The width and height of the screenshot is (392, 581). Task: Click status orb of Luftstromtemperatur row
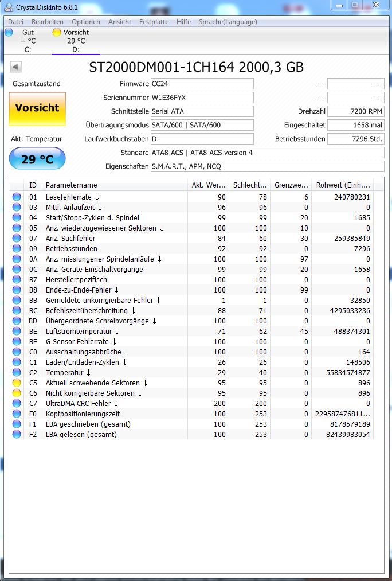pyautogui.click(x=17, y=332)
